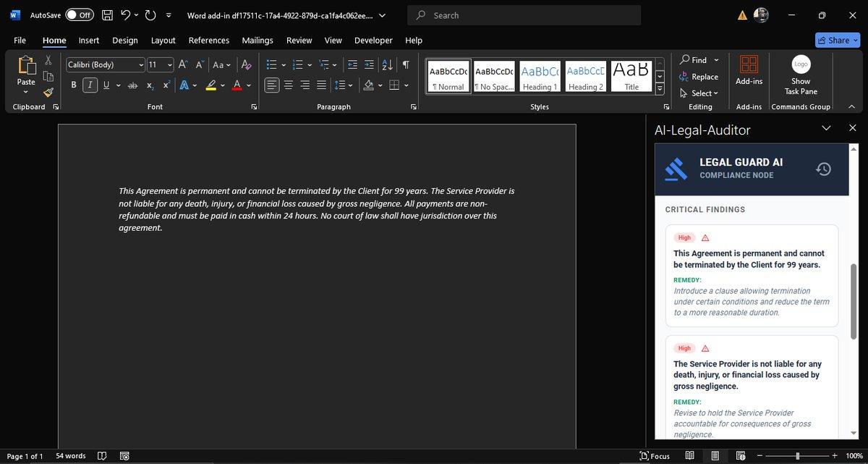This screenshot has height=464, width=868.
Task: Click the Format Painter brush icon
Action: (48, 92)
